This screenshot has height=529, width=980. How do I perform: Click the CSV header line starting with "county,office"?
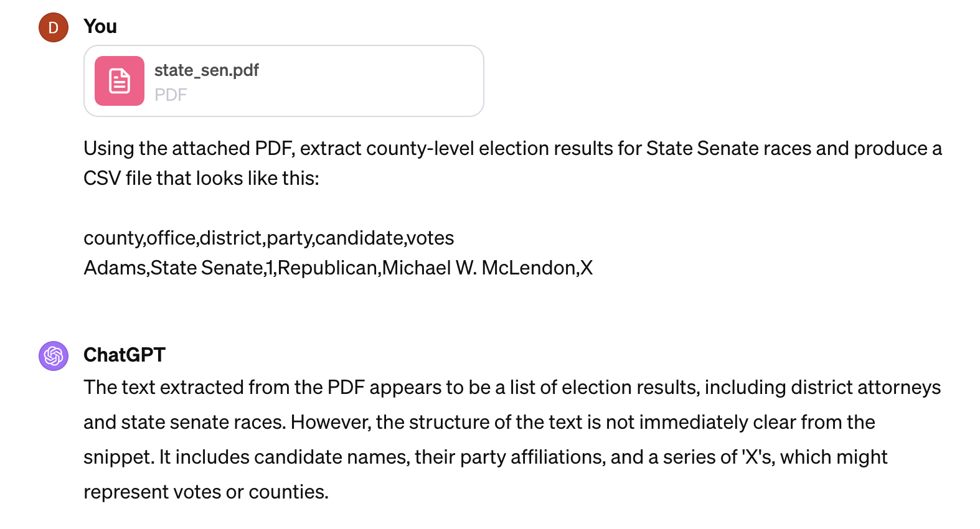268,238
